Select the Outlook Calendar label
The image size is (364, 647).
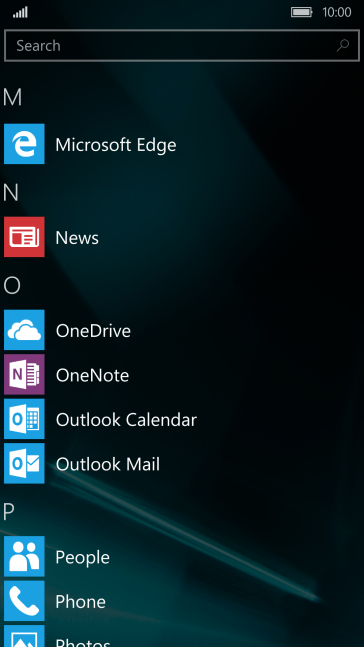pyautogui.click(x=126, y=420)
